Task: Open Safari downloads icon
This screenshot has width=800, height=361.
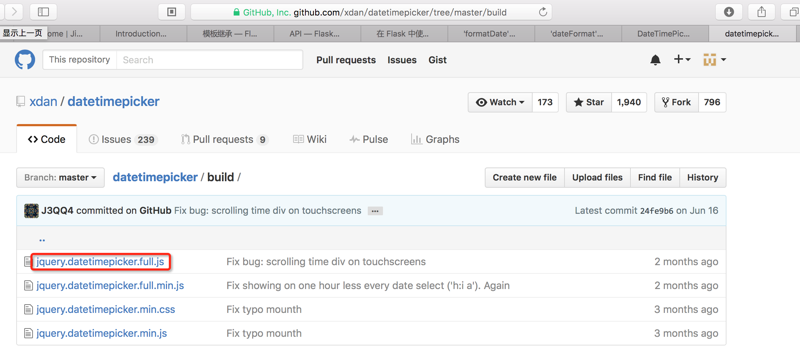Action: pyautogui.click(x=729, y=11)
